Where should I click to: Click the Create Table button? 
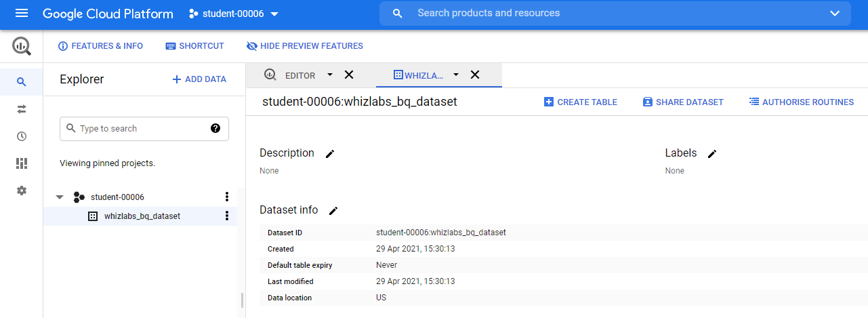coord(581,102)
